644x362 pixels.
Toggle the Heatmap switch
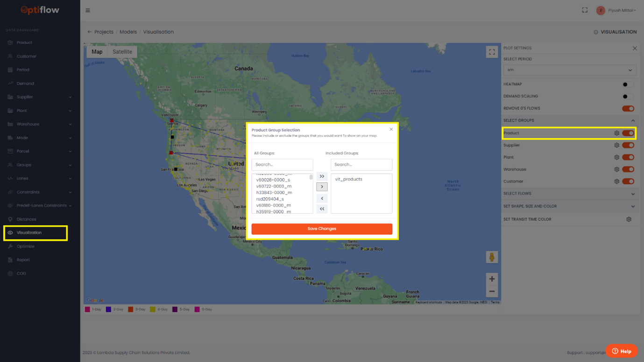pos(628,84)
